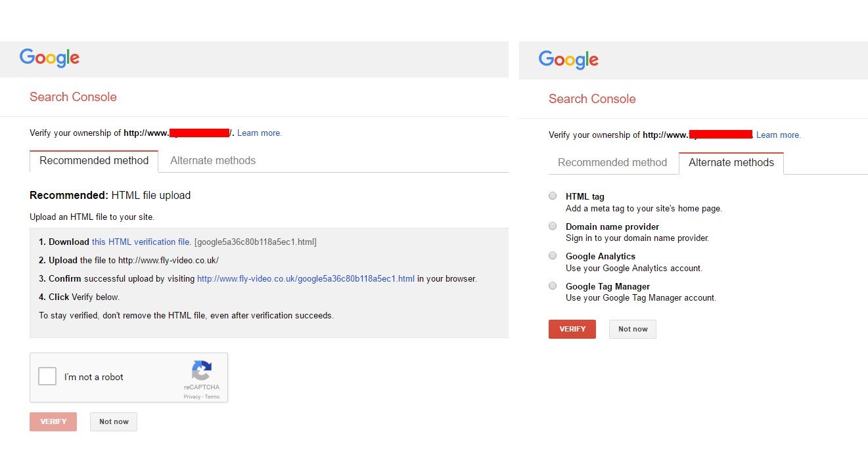The height and width of the screenshot is (453, 868).
Task: Open the reCAPTCHA Terms link
Action: pyautogui.click(x=212, y=397)
